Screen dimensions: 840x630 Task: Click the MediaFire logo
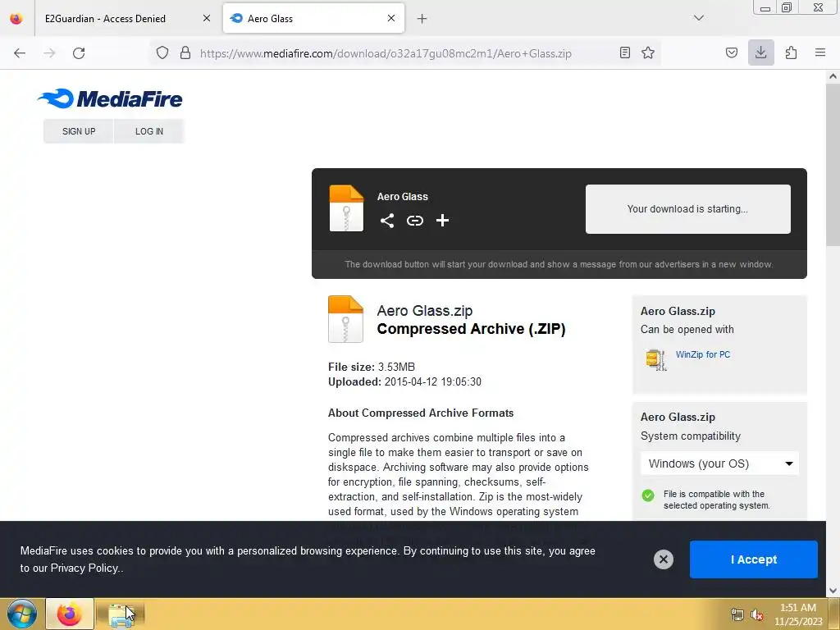tap(110, 98)
